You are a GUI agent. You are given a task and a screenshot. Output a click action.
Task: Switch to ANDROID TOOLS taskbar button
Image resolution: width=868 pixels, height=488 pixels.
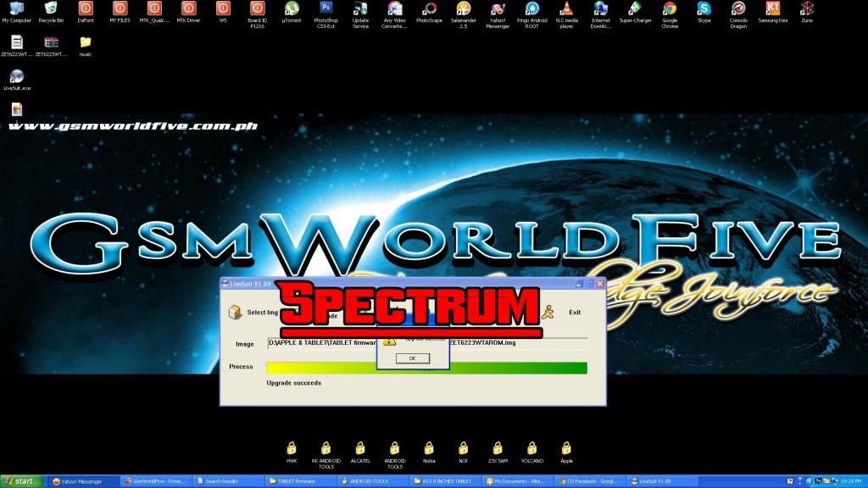374,481
